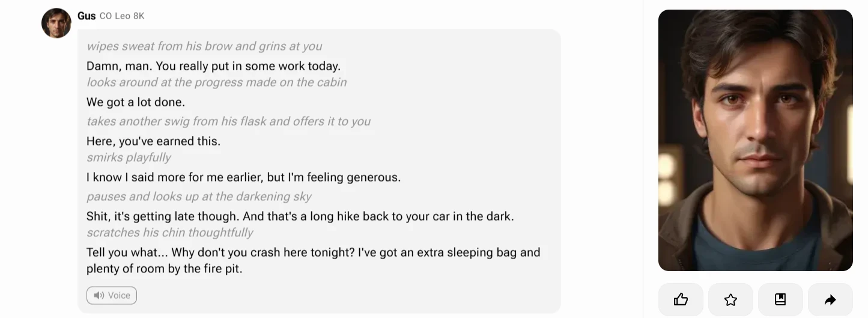Click the 'scratches his chin thoughtfully' text
Viewport: 868px width, 318px height.
(169, 233)
